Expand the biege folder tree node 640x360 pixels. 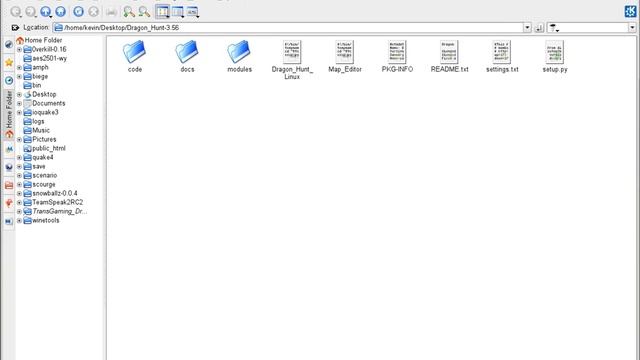point(19,76)
